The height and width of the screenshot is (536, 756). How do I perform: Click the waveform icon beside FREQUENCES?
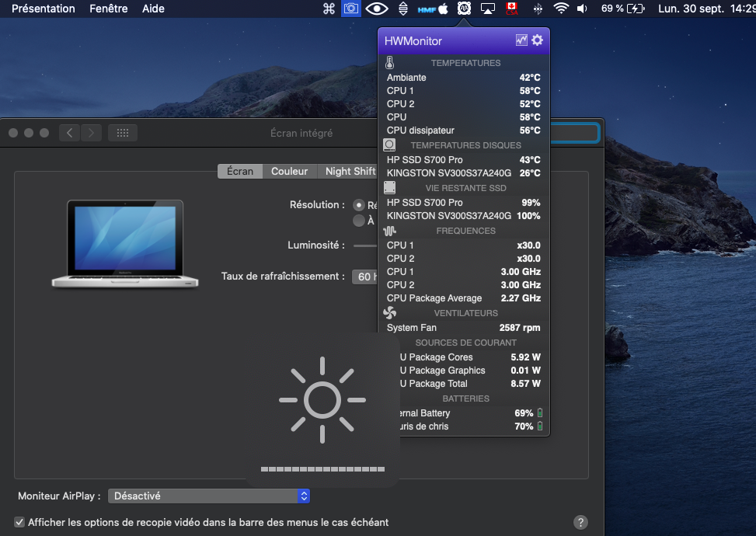coord(389,231)
